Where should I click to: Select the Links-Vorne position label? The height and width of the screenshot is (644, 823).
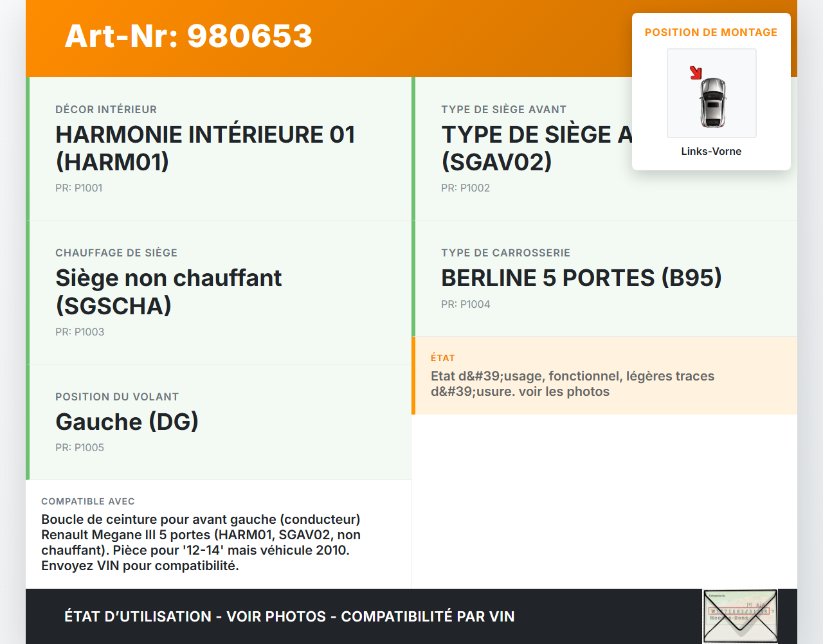[x=711, y=151]
